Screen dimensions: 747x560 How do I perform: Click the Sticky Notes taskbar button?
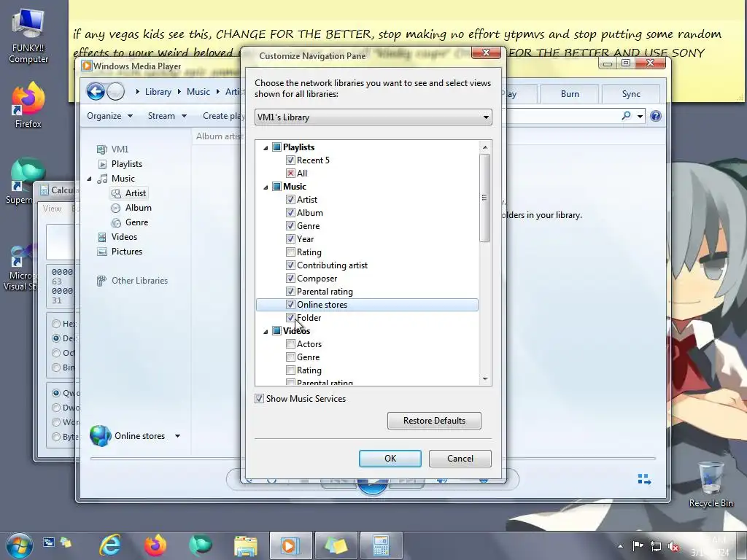click(336, 545)
